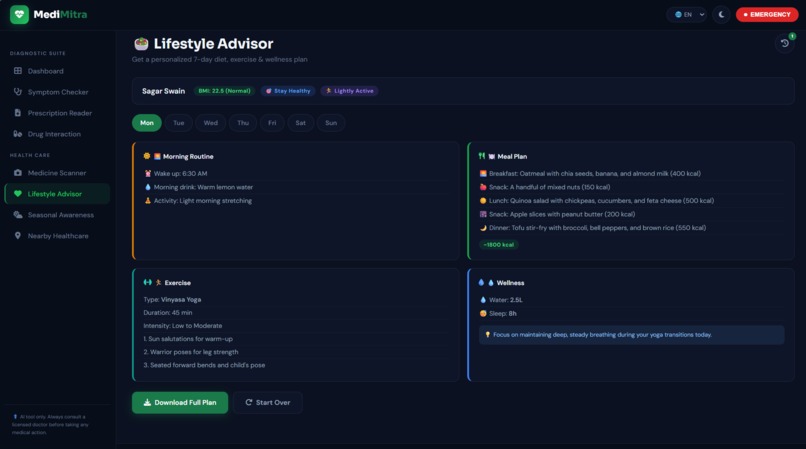The image size is (806, 449).
Task: Click the Nearby Healthcare location pin icon
Action: click(x=18, y=236)
